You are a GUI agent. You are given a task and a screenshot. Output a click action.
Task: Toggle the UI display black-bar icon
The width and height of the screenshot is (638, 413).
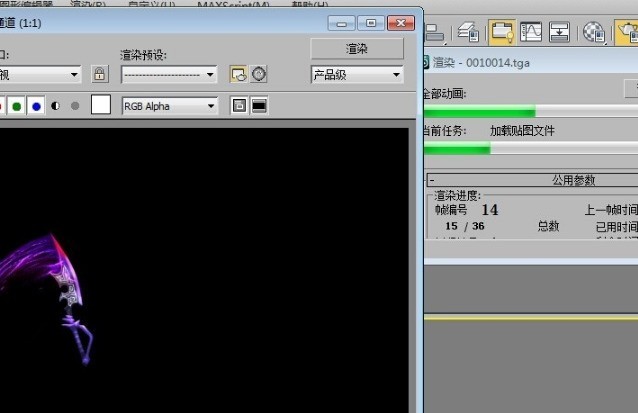259,105
